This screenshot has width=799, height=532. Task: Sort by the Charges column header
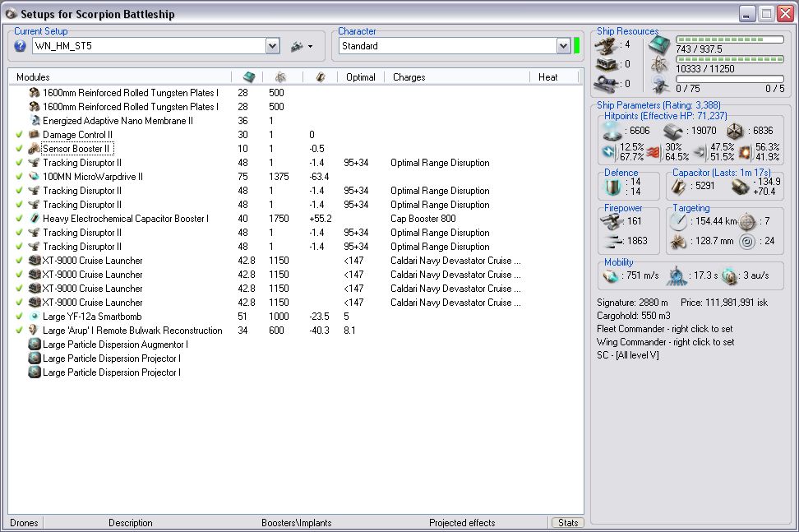[x=457, y=77]
